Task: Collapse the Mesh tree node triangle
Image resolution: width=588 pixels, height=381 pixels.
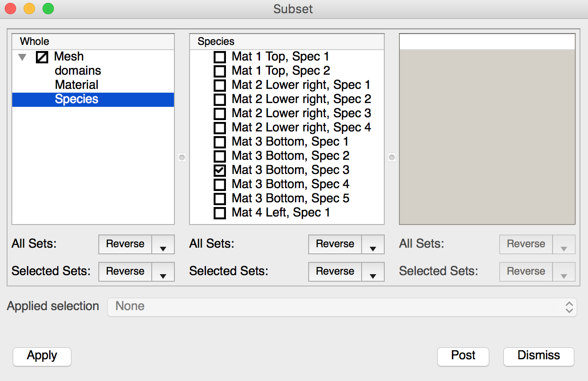Action: [x=22, y=57]
